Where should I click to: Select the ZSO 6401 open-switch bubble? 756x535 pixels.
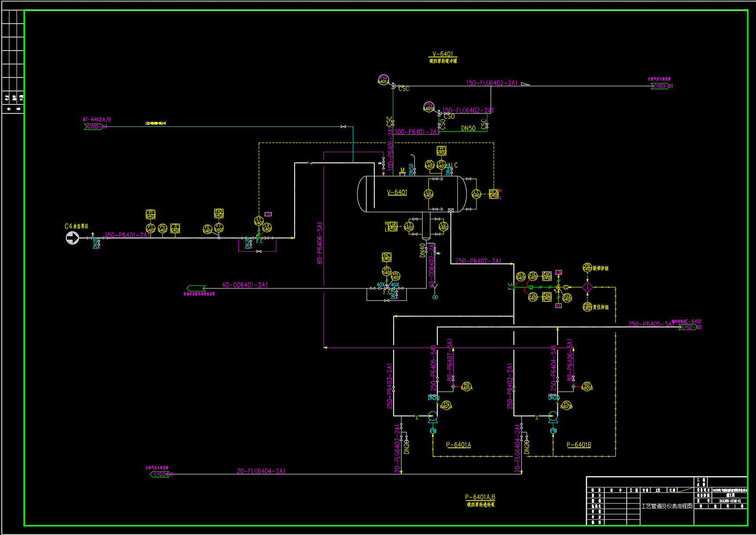pos(533,297)
